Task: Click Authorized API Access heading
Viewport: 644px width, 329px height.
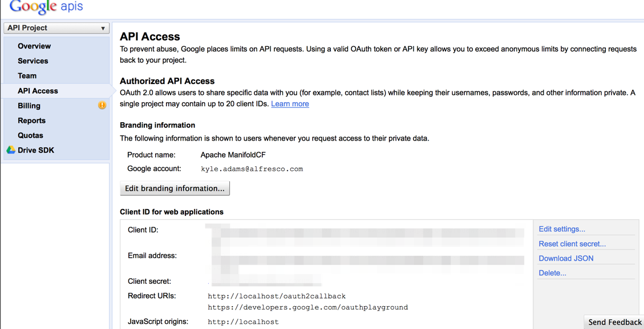Action: (167, 81)
